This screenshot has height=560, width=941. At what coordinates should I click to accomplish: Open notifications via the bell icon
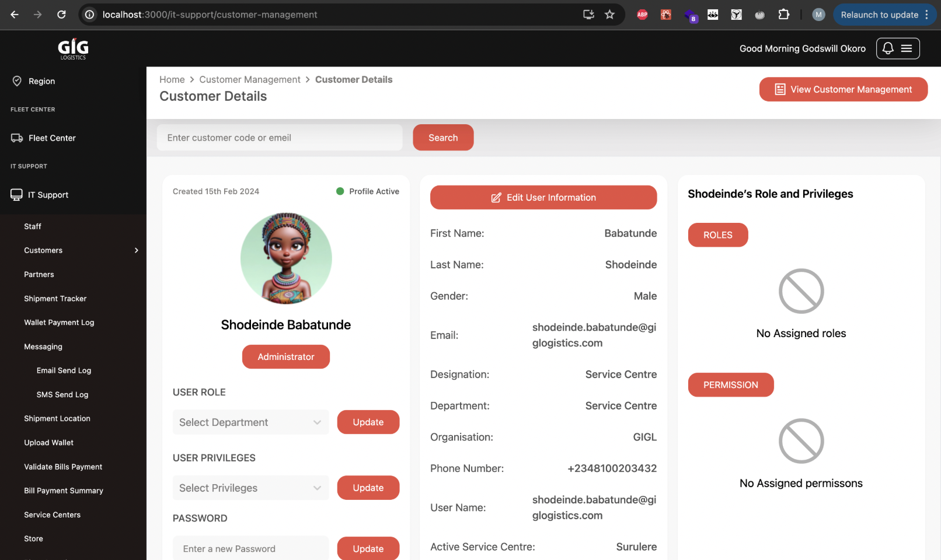(888, 48)
